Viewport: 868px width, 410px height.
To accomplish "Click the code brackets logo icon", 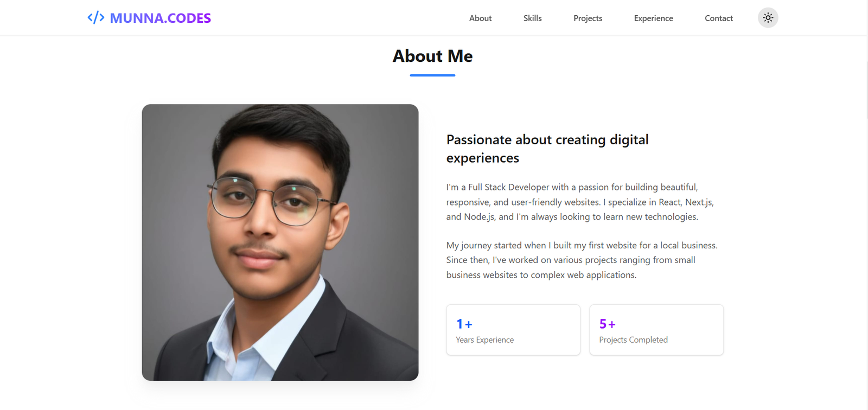I will tap(95, 17).
